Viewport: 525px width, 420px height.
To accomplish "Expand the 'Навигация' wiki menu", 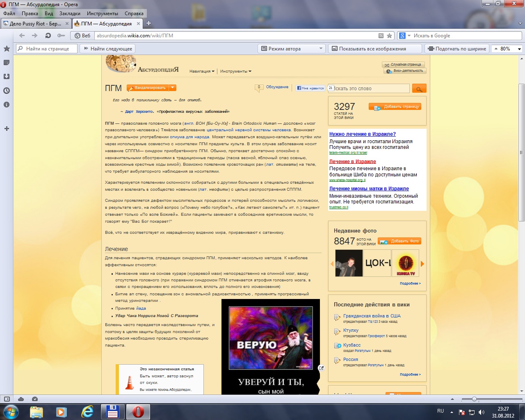I will click(x=201, y=71).
